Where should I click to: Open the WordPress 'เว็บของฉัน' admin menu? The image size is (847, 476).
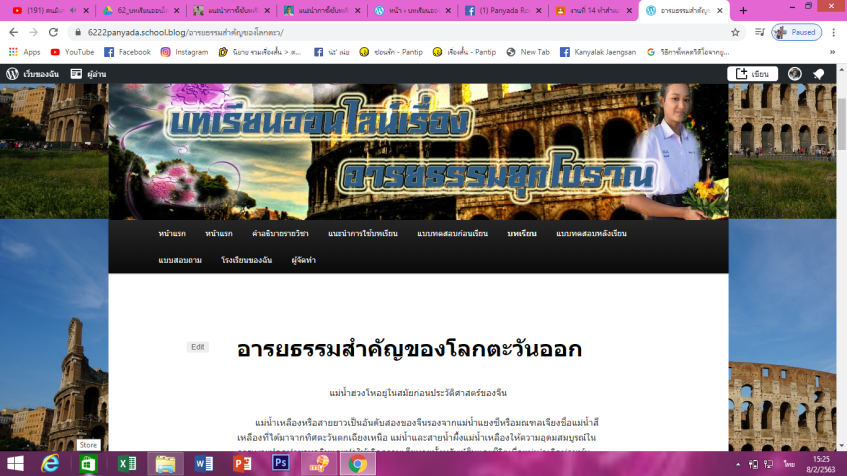click(x=30, y=73)
